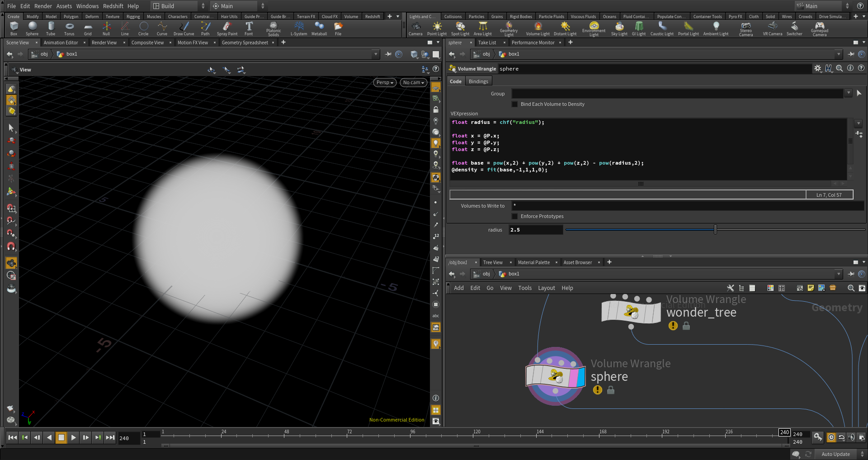Open the network view path dropdown arrow
Viewport: 868px width, 460px height.
tap(839, 274)
